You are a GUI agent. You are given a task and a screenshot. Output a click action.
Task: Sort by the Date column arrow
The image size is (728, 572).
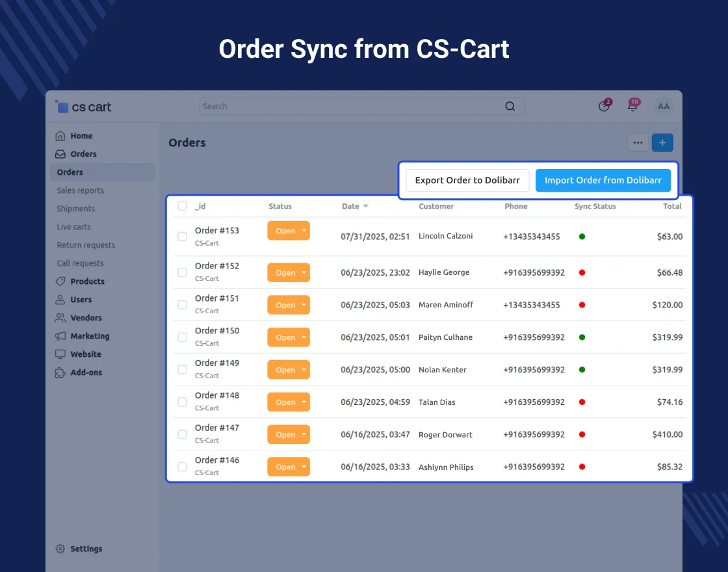[365, 207]
